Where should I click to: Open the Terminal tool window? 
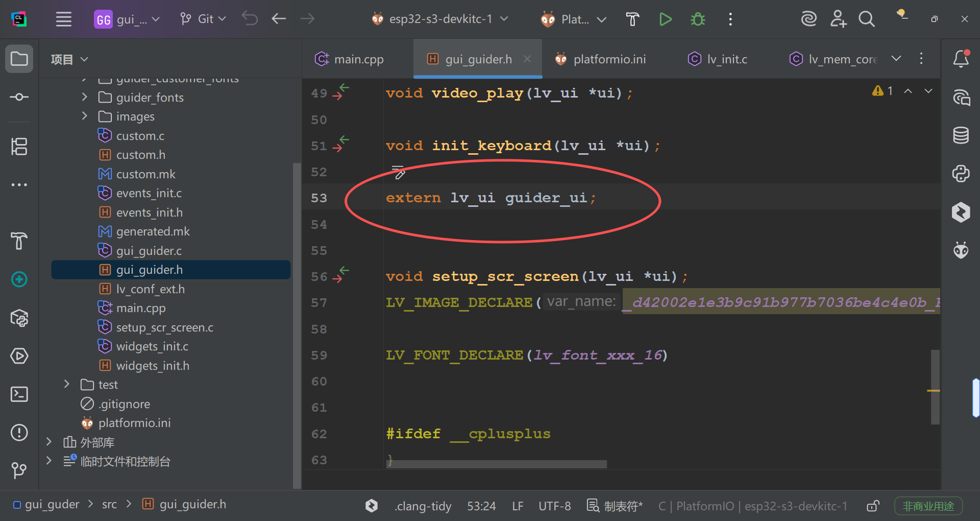pos(19,394)
